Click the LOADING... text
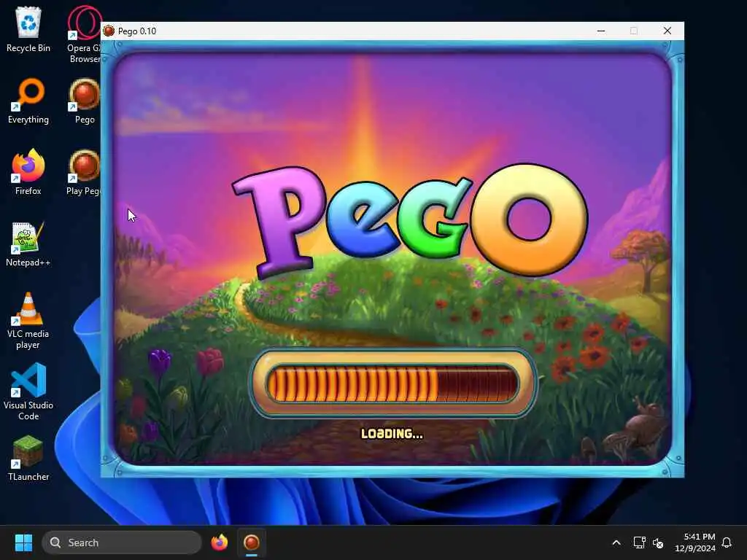 392,434
